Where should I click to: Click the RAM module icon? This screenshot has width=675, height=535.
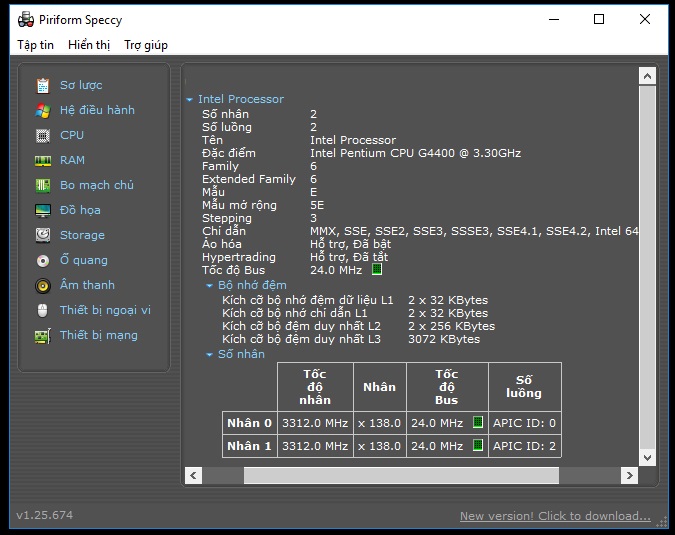click(43, 161)
